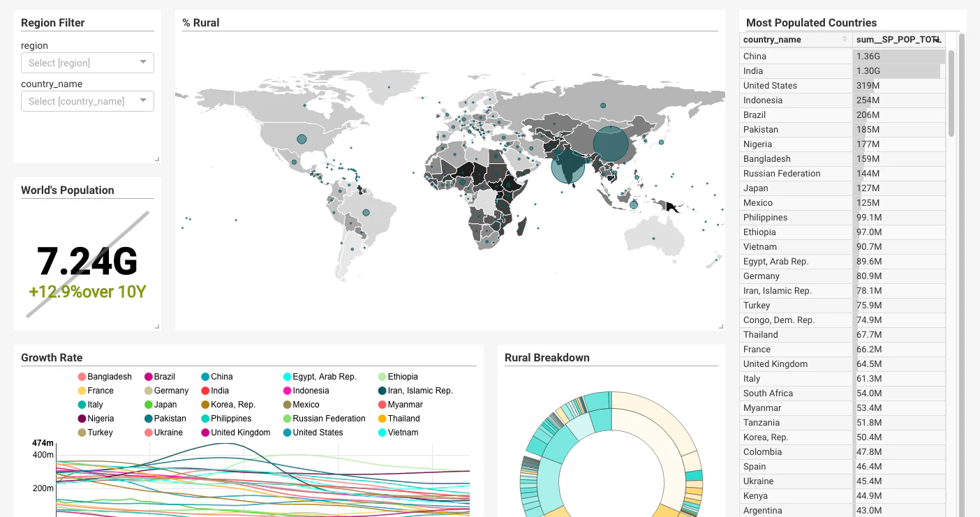Viewport: 980px width, 517px height.
Task: Click the 125M value for Mexico
Action: pos(868,202)
